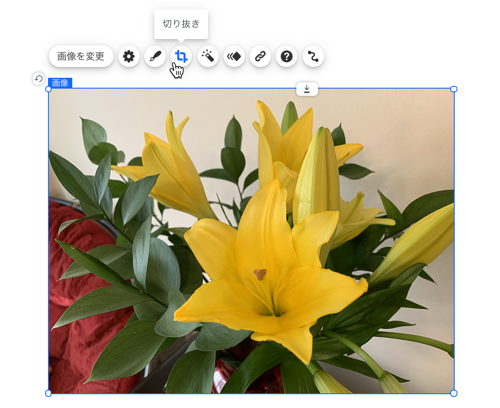Click the circular rotate handle near image
500x408 pixels.
(39, 79)
